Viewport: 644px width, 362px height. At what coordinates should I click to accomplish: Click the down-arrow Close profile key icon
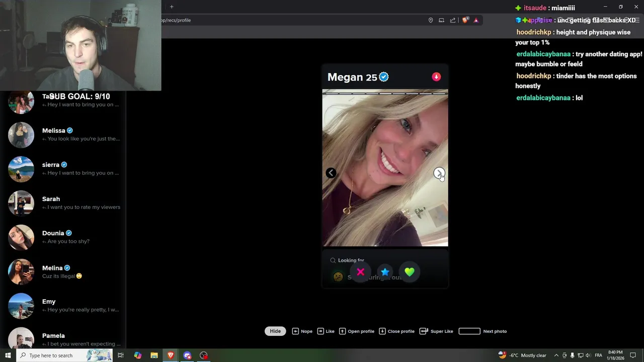(382, 331)
